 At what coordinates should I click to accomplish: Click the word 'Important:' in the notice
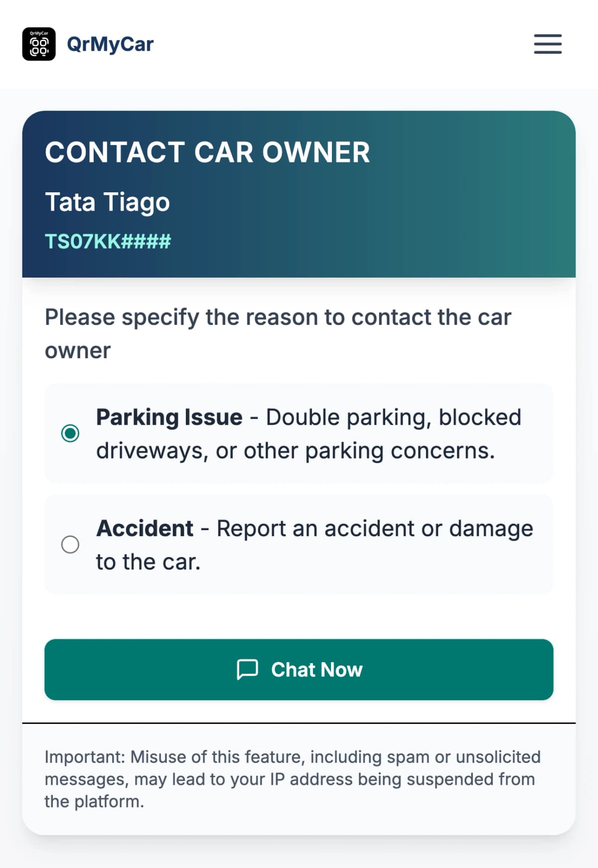coord(85,757)
